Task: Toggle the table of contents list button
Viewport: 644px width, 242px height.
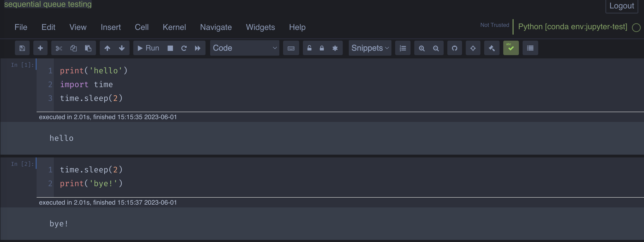Action: pyautogui.click(x=530, y=48)
